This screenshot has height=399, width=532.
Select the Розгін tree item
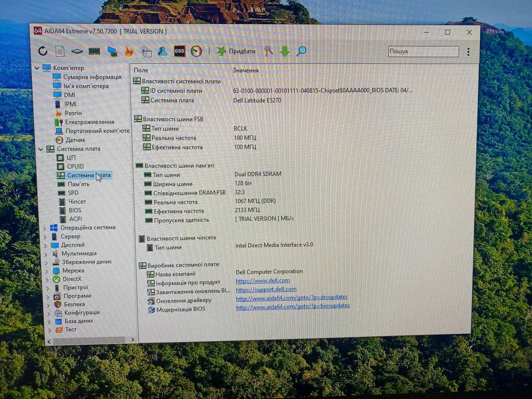pos(73,113)
